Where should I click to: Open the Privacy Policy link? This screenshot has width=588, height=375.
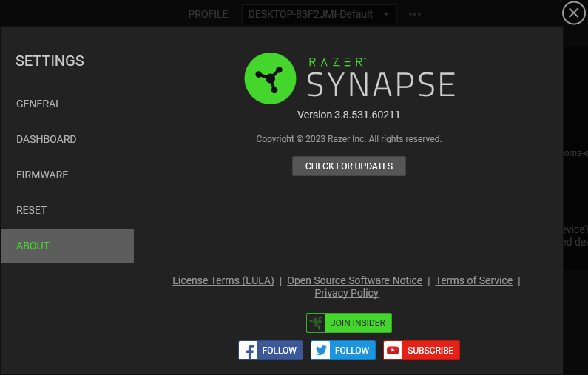click(x=346, y=293)
